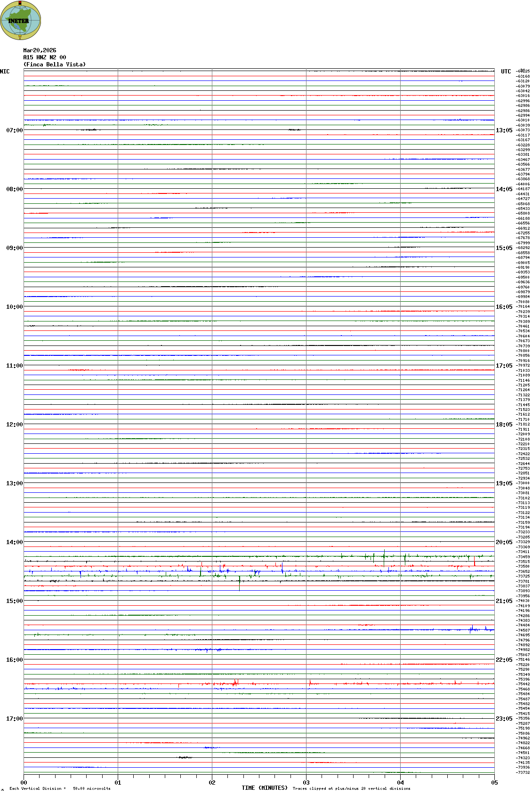The width and height of the screenshot is (532, 795).
Task: Click the INETER logo
Action: tap(21, 20)
